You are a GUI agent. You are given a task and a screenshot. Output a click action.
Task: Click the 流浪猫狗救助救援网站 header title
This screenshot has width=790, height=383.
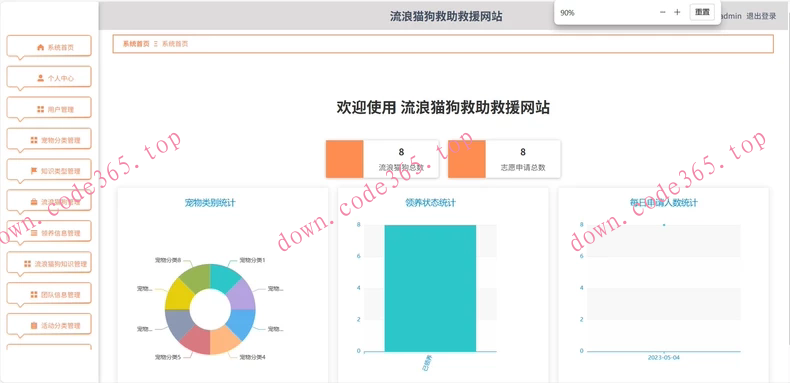(x=446, y=16)
